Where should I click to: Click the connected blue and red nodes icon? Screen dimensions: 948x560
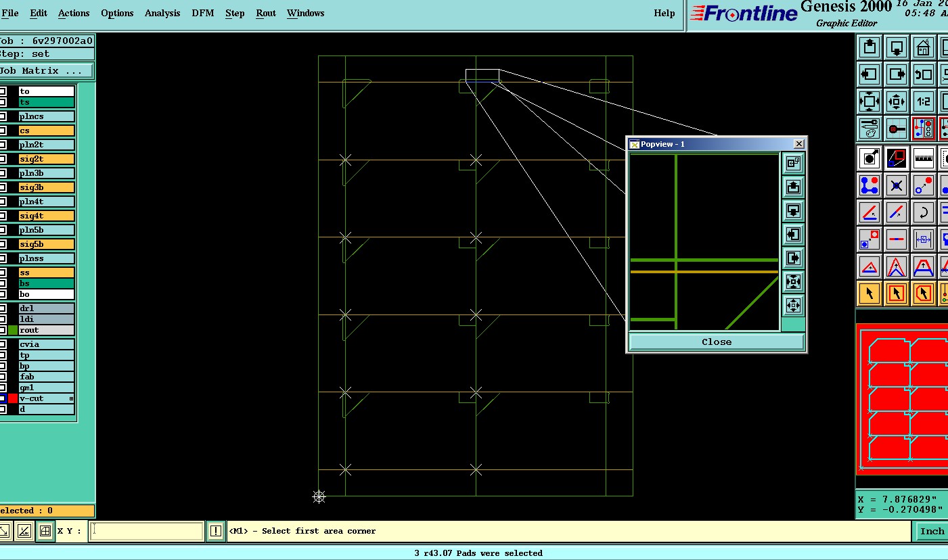870,185
